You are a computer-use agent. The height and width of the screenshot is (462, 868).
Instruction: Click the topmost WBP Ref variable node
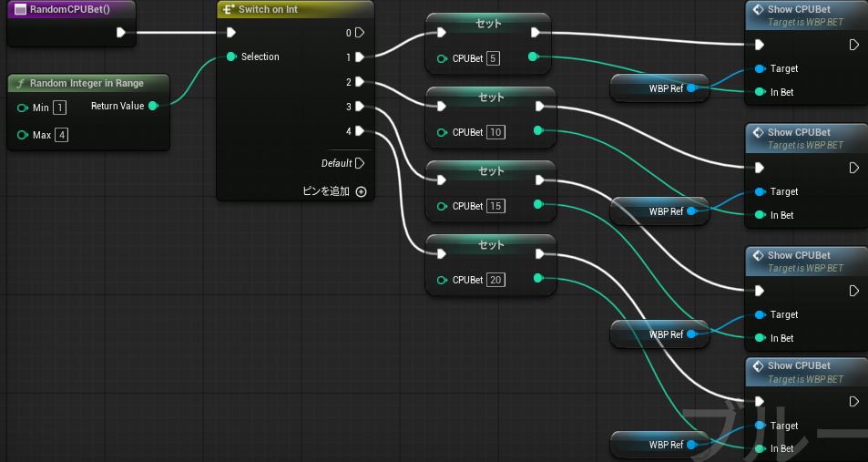point(659,88)
